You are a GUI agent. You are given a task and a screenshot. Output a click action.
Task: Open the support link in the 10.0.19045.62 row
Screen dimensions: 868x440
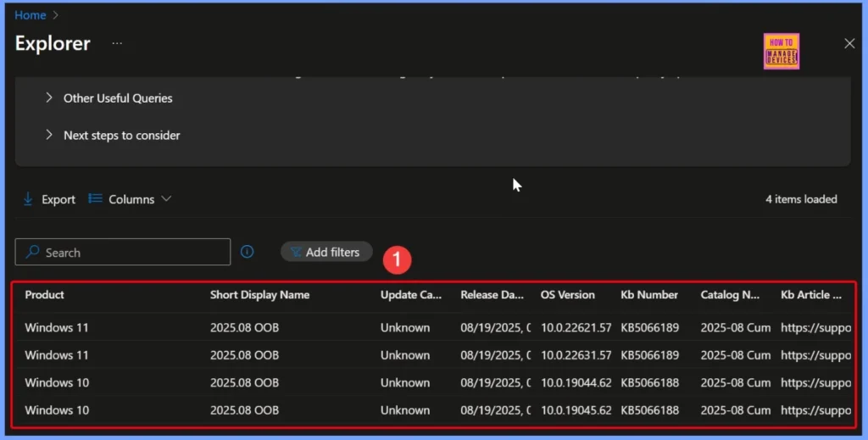[x=815, y=410]
